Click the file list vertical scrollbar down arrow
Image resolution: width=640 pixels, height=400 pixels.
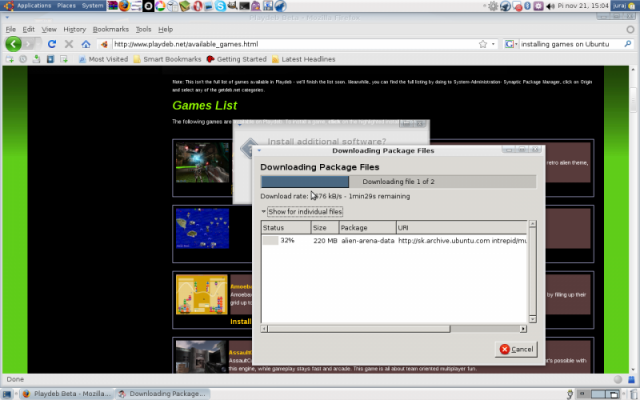pos(532,319)
